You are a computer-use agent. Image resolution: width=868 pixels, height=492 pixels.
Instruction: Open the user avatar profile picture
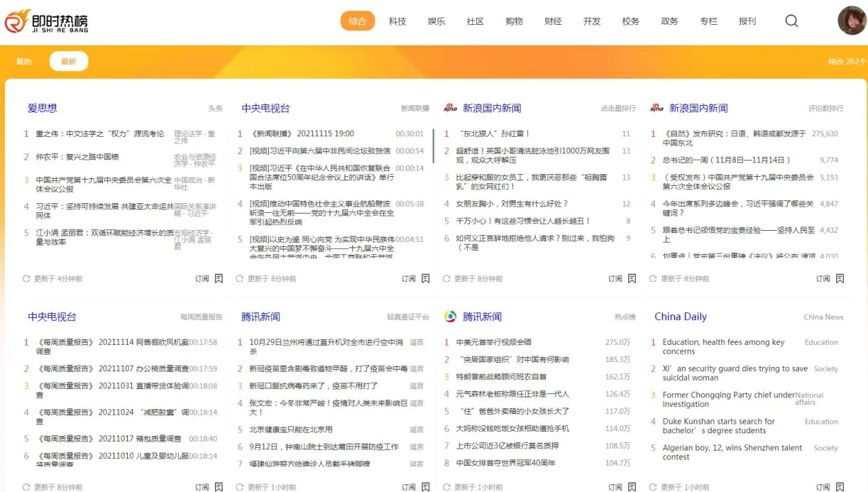[851, 21]
